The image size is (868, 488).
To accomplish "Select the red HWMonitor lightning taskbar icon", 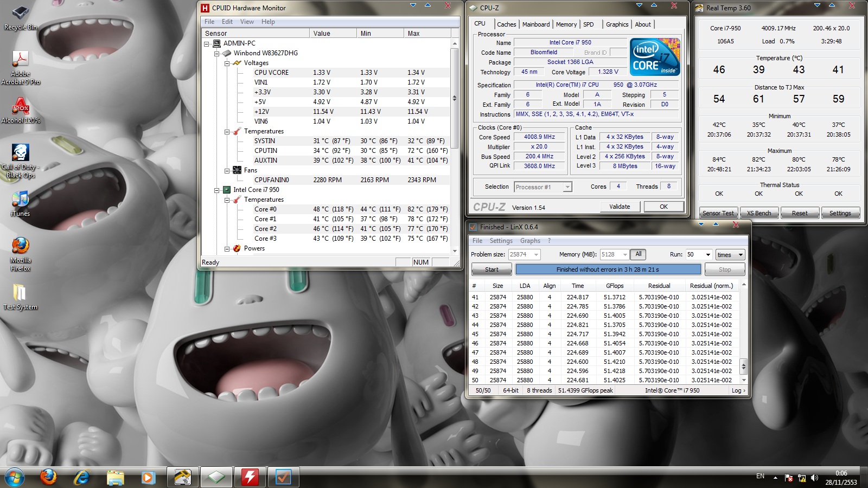I will pos(250,477).
